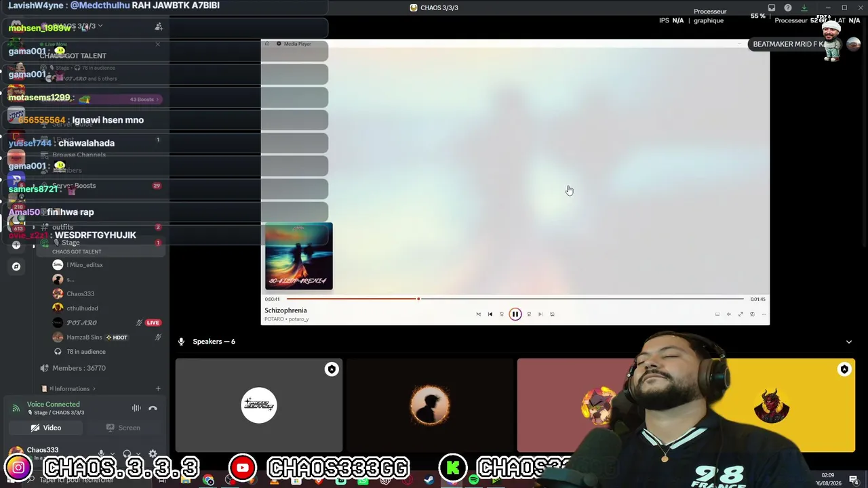Toggle Discord noise suppression

click(136, 408)
